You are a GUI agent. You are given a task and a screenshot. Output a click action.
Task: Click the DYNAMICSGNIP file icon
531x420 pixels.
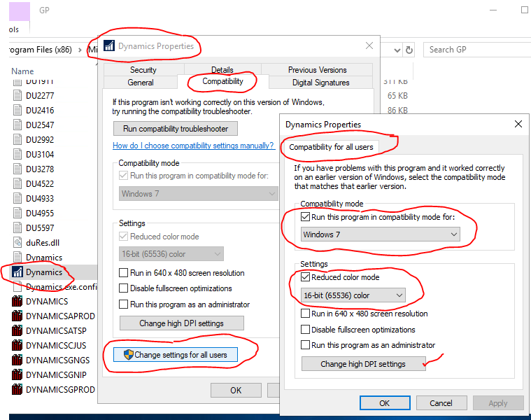17,374
